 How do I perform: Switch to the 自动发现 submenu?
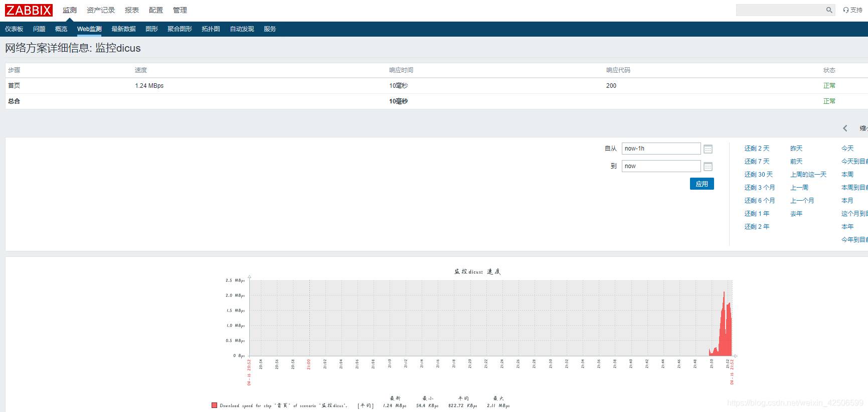pos(242,29)
